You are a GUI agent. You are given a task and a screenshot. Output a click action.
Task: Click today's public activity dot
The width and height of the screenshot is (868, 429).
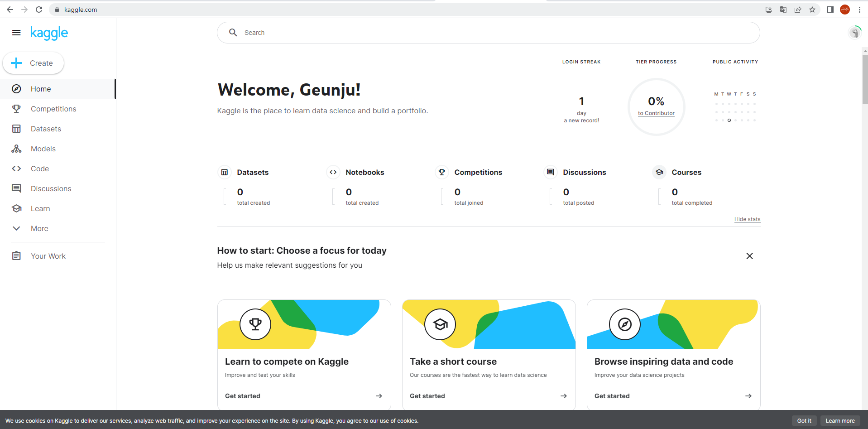coord(729,121)
